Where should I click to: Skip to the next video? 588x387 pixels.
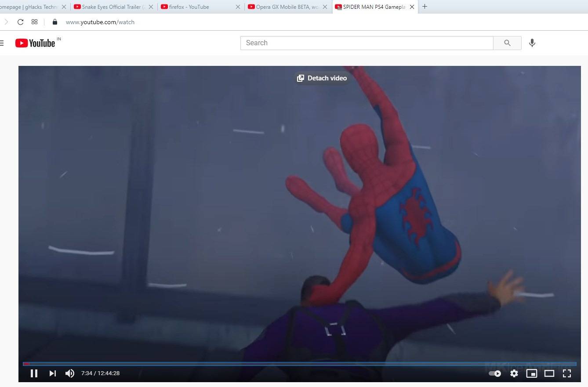pos(53,373)
